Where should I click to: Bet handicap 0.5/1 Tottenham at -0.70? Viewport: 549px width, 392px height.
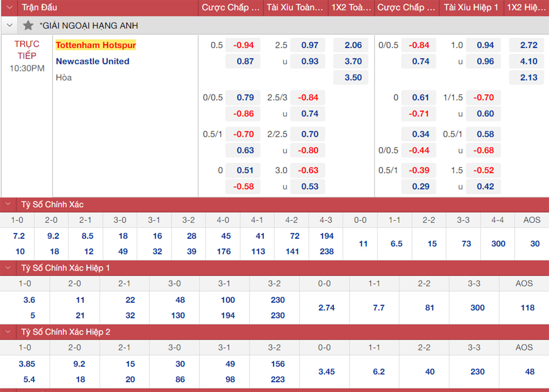click(x=243, y=134)
